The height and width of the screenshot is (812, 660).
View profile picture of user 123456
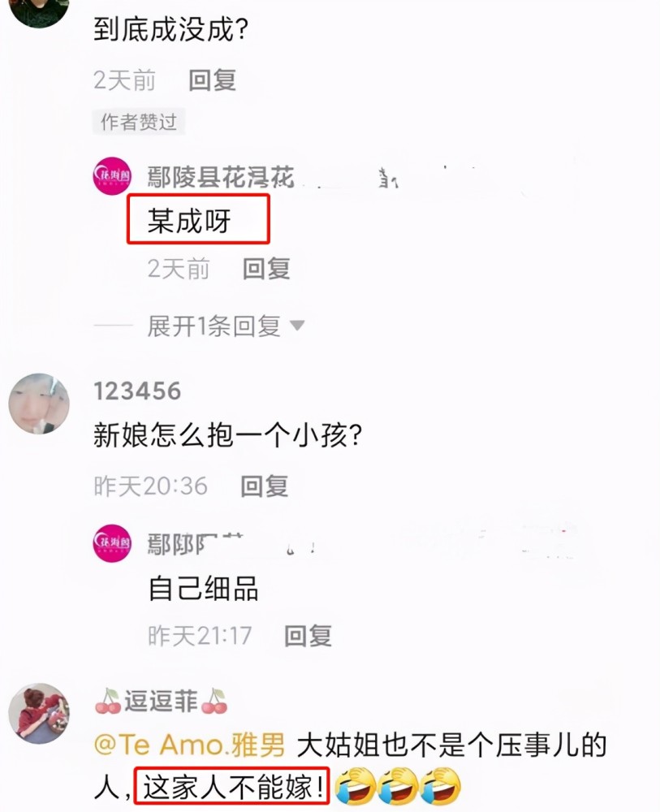(x=39, y=404)
